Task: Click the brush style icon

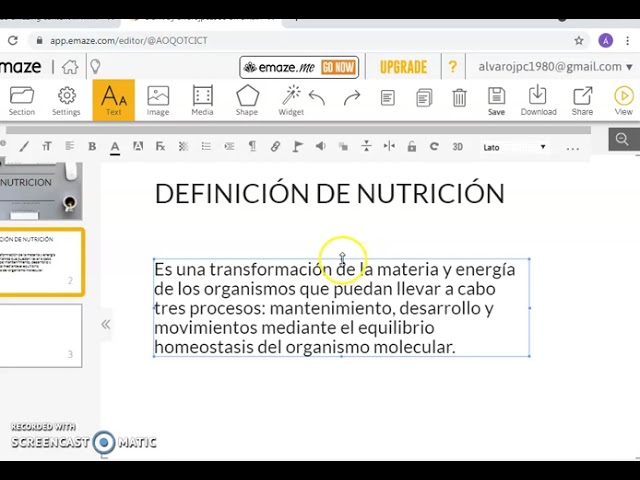Action: click(24, 146)
